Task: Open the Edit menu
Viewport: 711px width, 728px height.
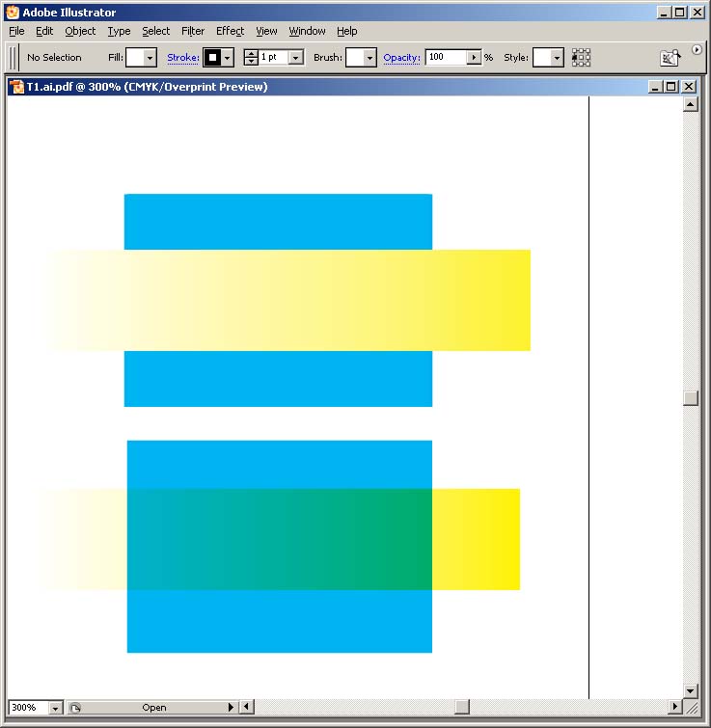Action: click(44, 31)
